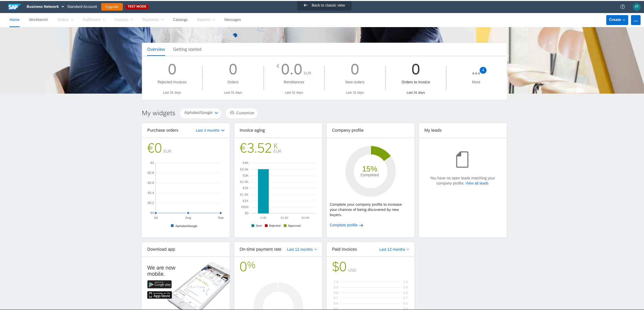This screenshot has width=644, height=310.
Task: Change On-time payment rate Last 12 months
Action: tap(302, 250)
